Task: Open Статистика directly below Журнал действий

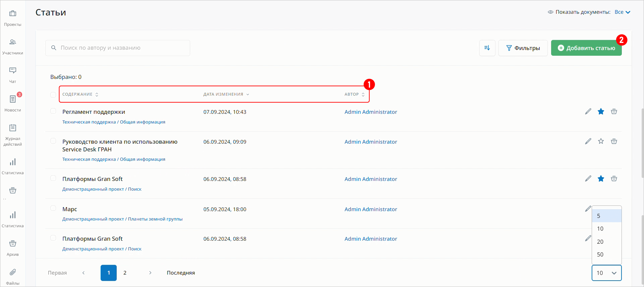Action: (13, 166)
